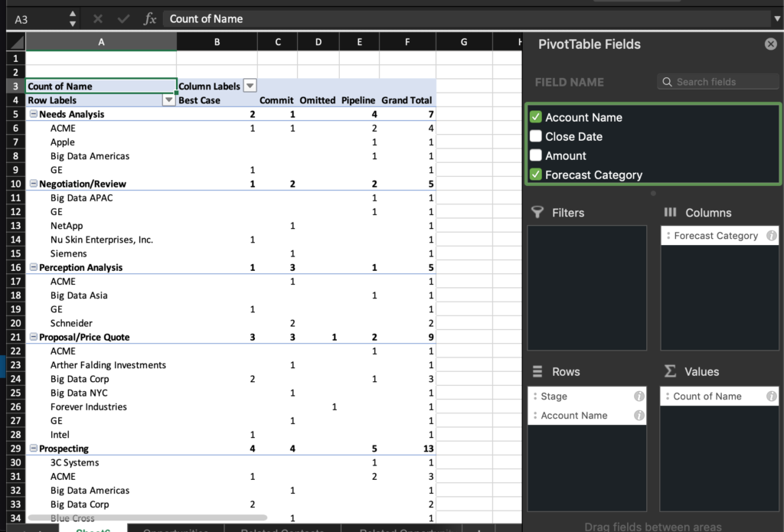
Task: Click the formula bar text Count of Name
Action: 206,19
